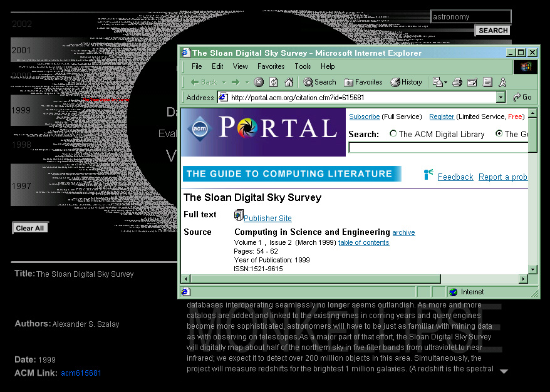
Task: Select 'The ACM Digital Library' radio button
Action: tap(393, 133)
